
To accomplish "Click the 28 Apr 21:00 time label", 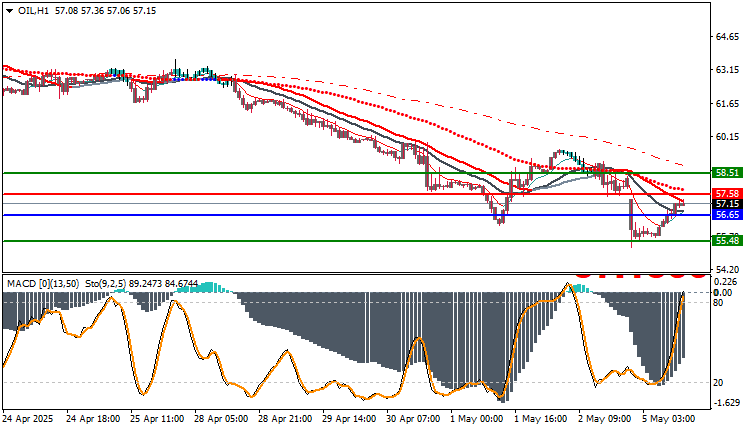I will 285,419.
